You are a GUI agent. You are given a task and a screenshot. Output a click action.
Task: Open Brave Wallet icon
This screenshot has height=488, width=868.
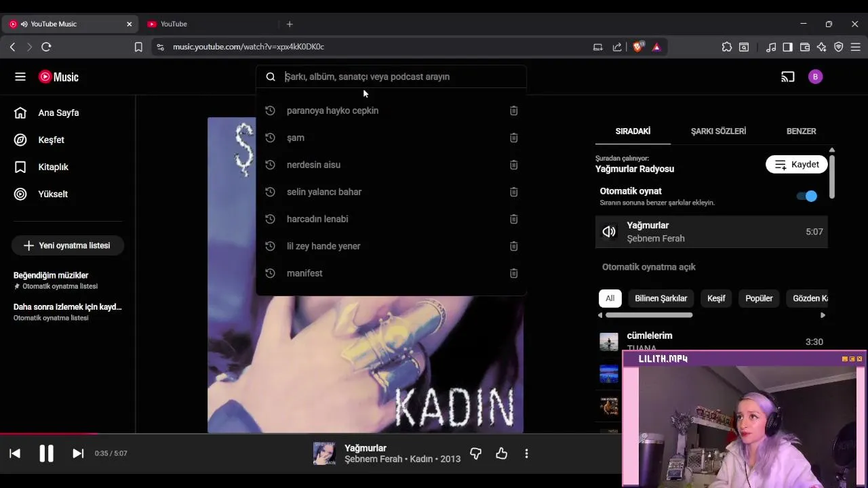805,47
